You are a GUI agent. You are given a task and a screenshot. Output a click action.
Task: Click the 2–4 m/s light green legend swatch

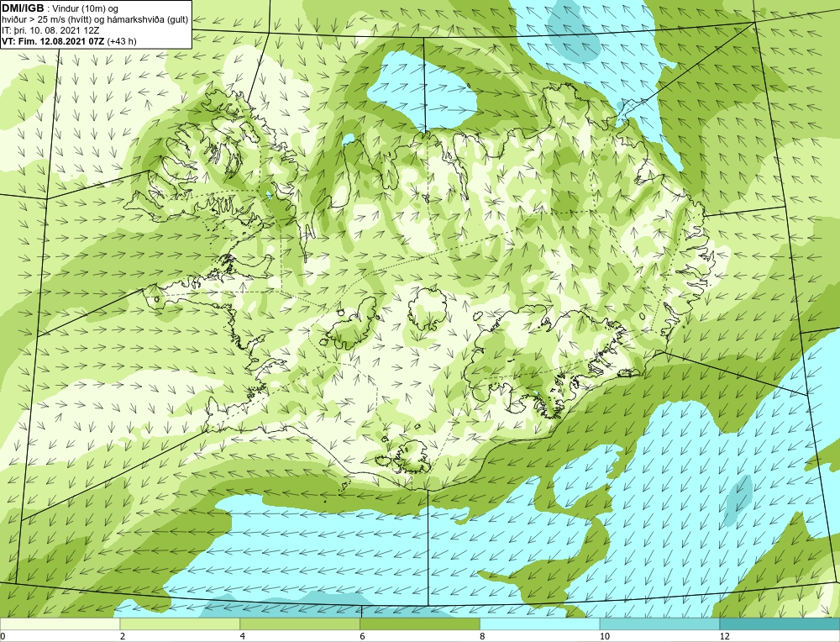tap(180, 624)
